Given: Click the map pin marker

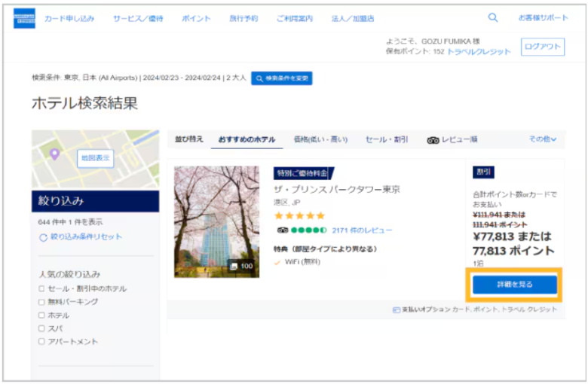Looking at the screenshot, I should click(55, 154).
